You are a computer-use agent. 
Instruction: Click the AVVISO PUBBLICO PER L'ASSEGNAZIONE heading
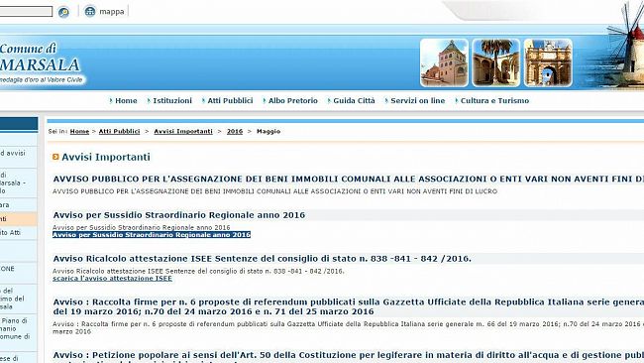(x=349, y=179)
